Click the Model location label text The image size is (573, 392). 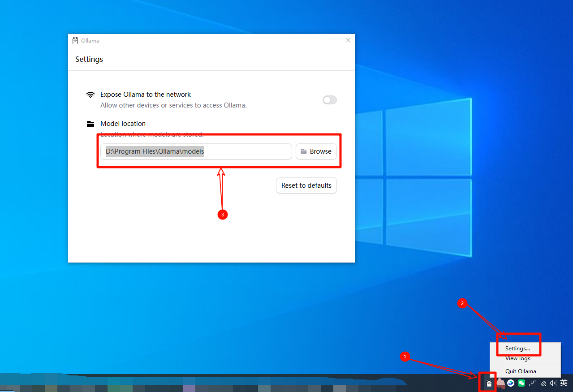tap(123, 124)
